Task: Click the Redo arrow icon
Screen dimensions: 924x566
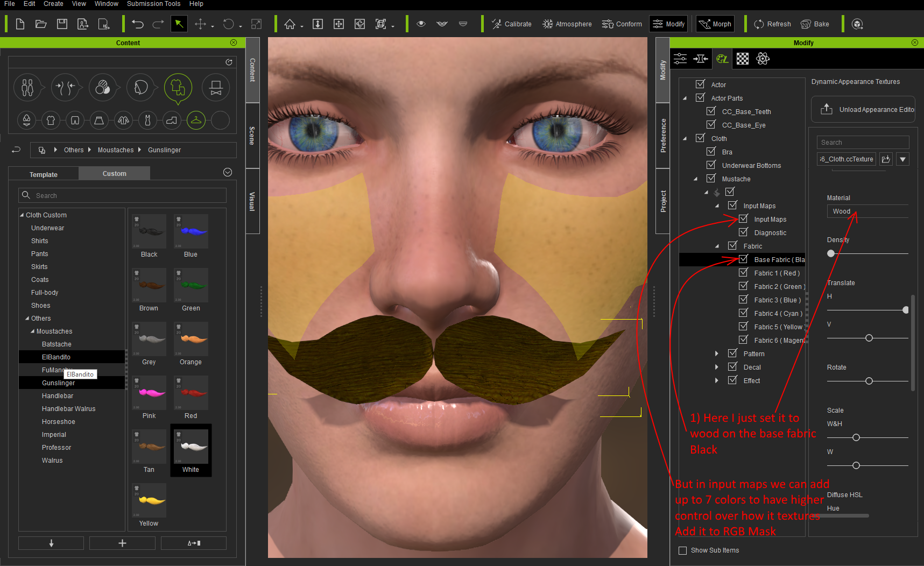Action: (x=158, y=24)
